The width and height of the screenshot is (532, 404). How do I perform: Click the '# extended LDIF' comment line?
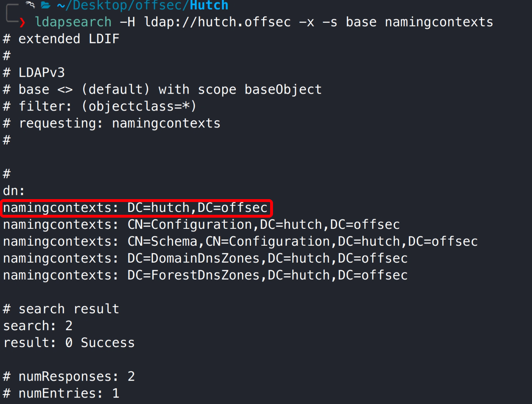tap(61, 39)
